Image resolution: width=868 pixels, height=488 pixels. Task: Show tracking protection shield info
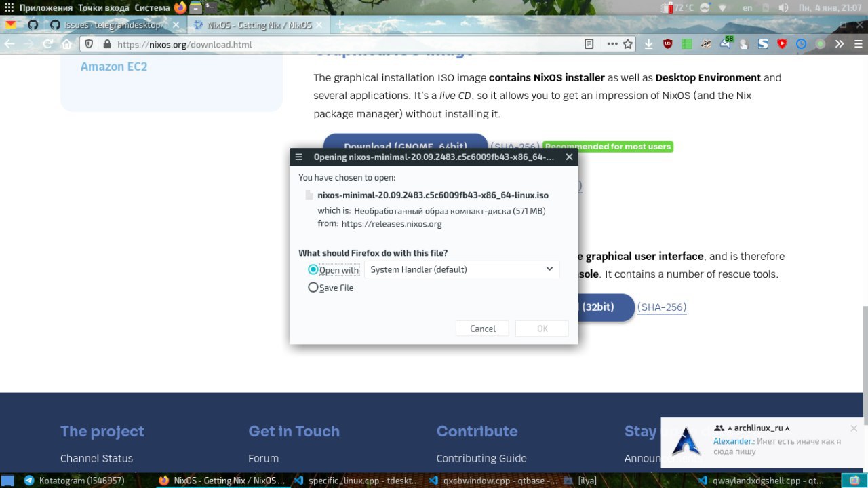(x=89, y=44)
